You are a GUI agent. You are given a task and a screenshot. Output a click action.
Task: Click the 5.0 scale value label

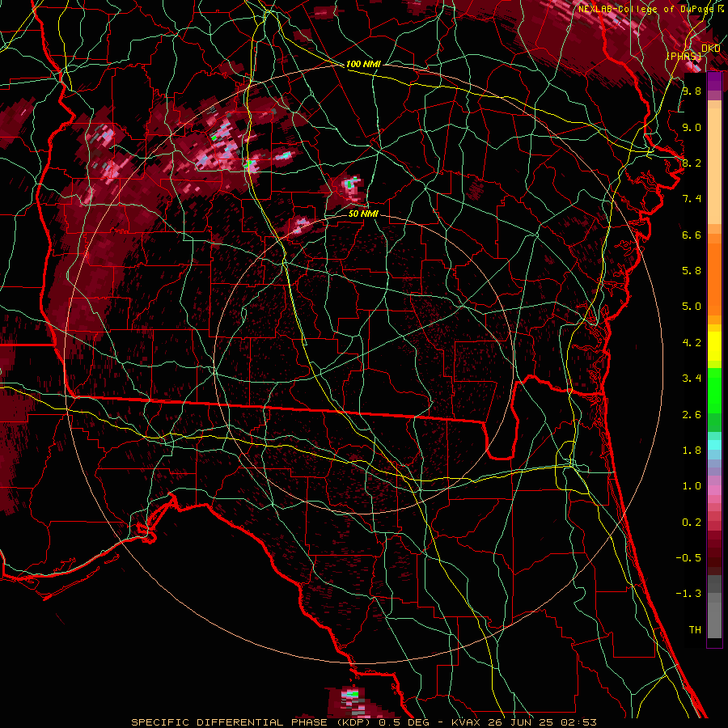click(692, 307)
